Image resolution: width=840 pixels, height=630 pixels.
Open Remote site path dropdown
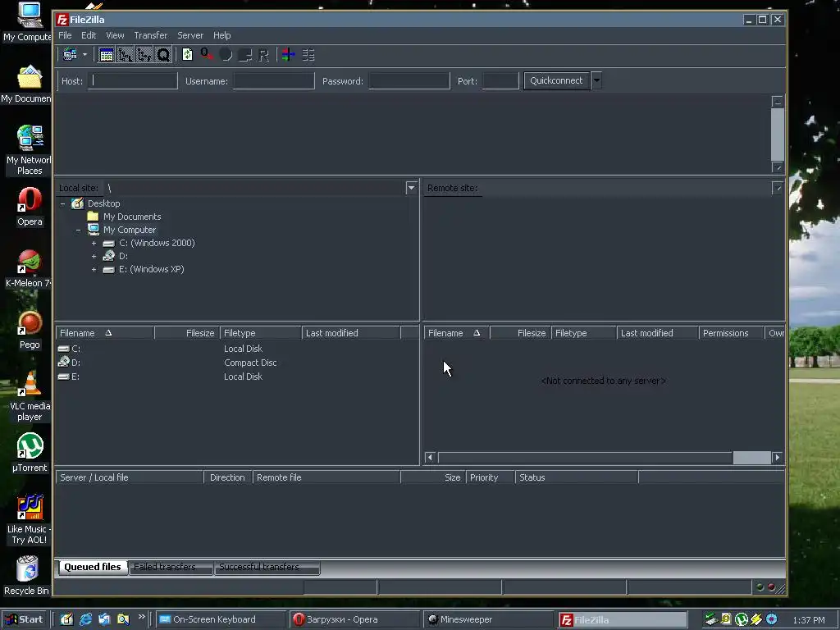coord(778,188)
